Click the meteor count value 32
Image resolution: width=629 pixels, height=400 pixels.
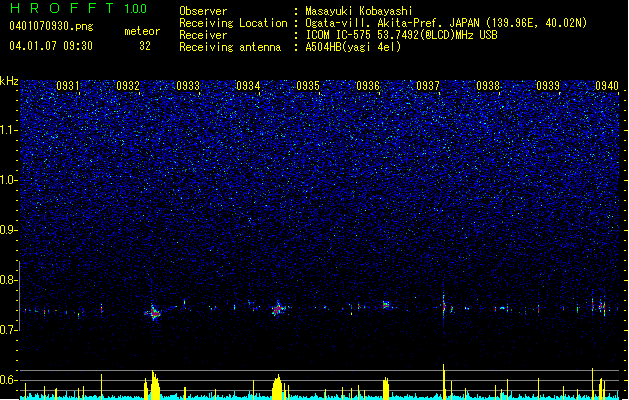145,46
